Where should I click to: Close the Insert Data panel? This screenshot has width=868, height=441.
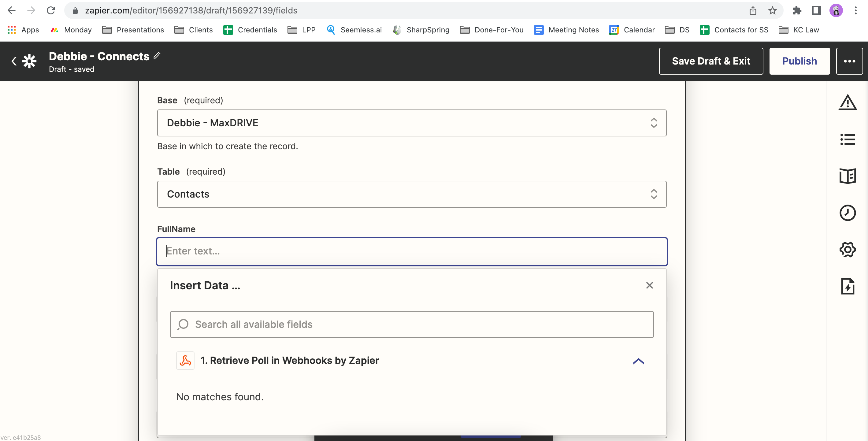pos(649,285)
